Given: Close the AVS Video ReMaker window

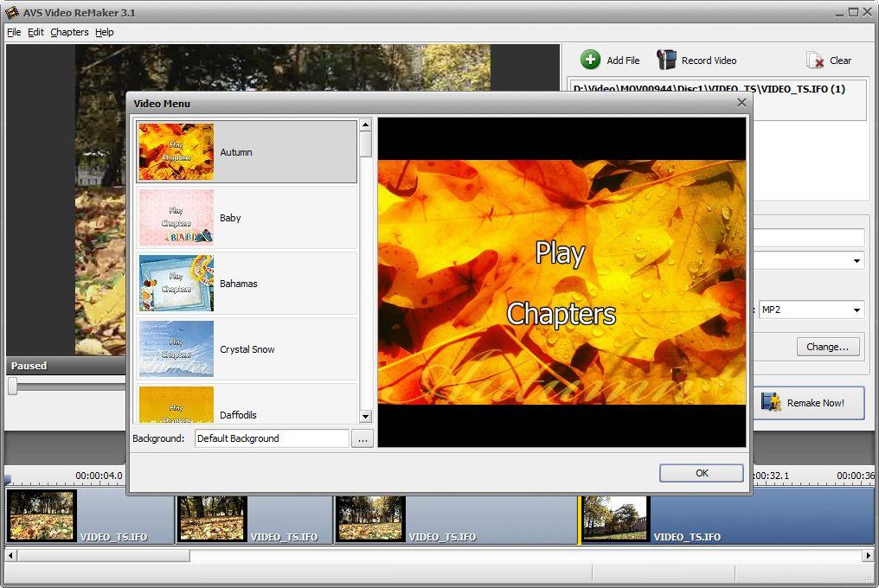Looking at the screenshot, I should pyautogui.click(x=867, y=12).
